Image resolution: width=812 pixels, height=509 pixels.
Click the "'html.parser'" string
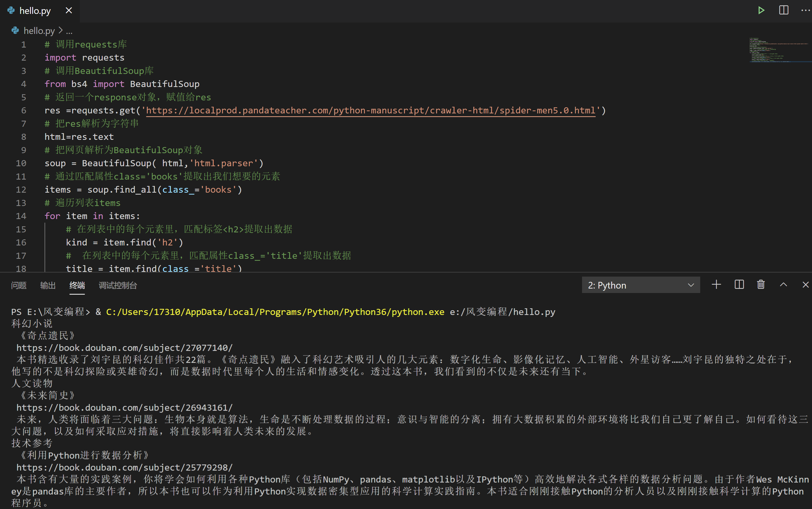point(224,163)
